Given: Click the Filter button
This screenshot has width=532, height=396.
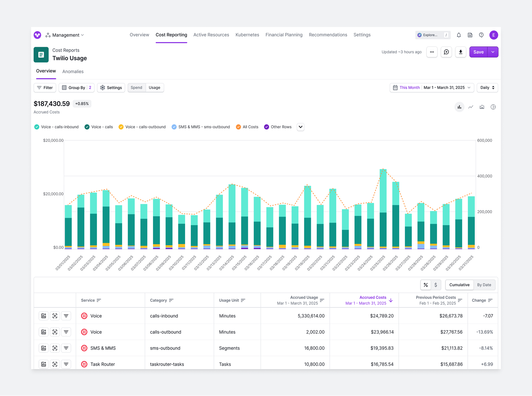Looking at the screenshot, I should tap(45, 88).
